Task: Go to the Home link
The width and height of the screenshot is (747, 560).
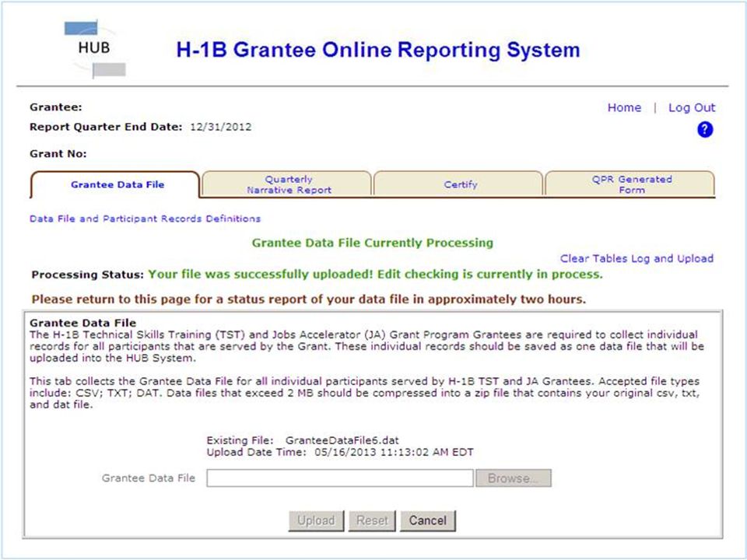Action: pyautogui.click(x=624, y=107)
